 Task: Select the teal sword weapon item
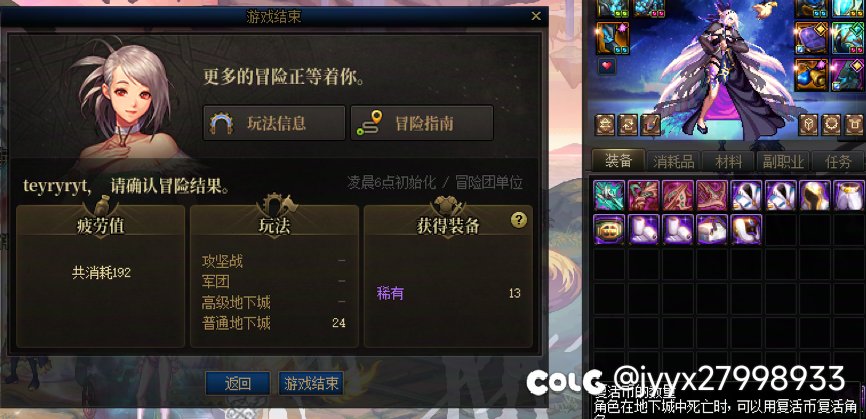pyautogui.click(x=609, y=195)
